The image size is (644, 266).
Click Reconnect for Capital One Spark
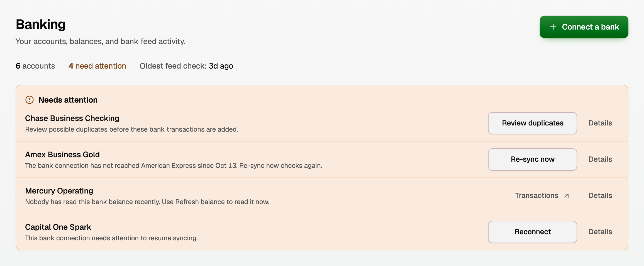tap(532, 232)
